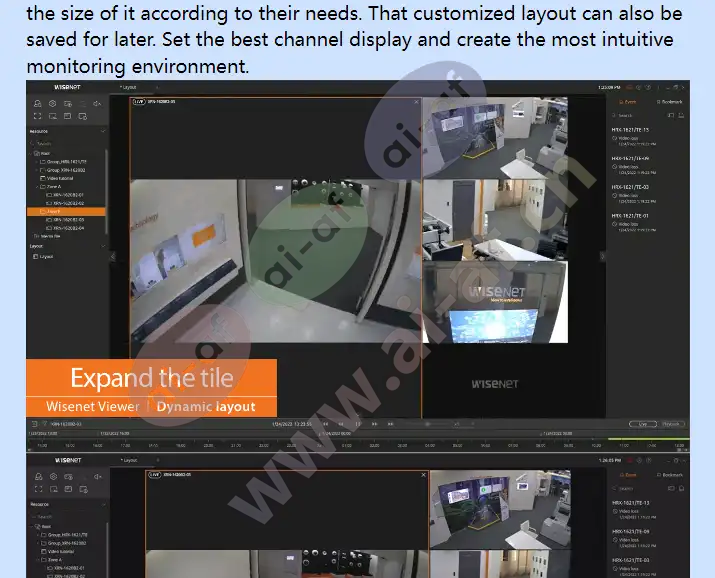This screenshot has height=578, width=715.
Task: Click LIVE badge on expanded tile, first viewer
Action: tap(139, 102)
